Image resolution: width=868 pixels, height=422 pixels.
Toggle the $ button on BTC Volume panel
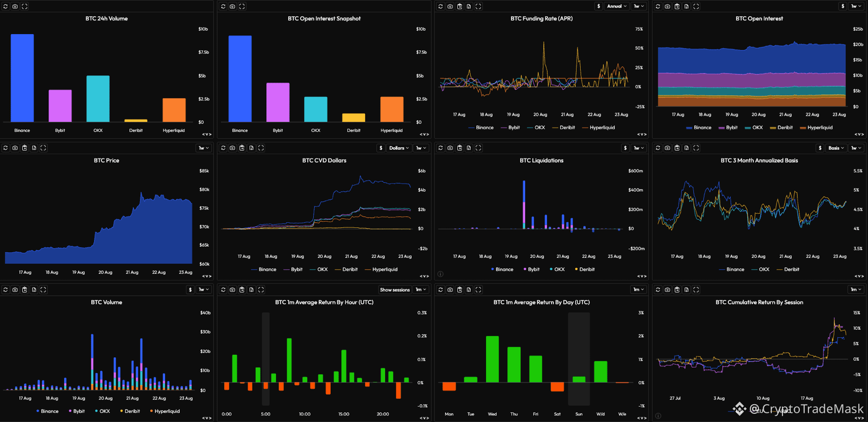point(191,290)
